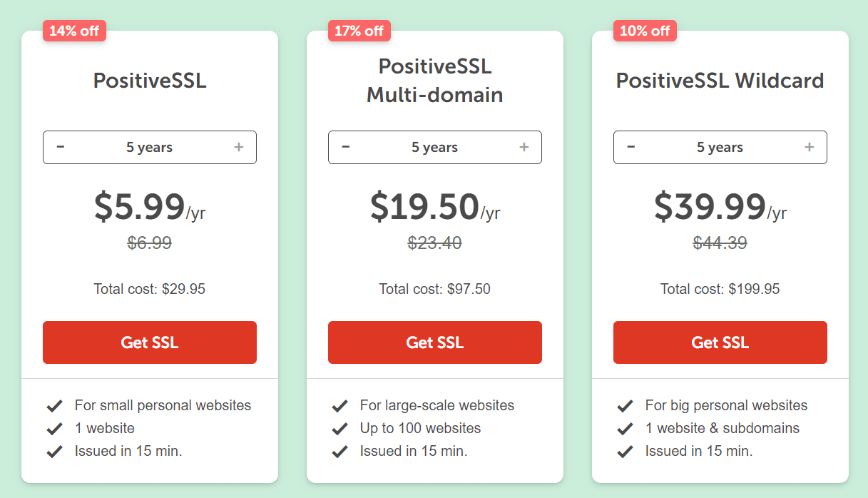
Task: Click the '14% off' badge
Action: pyautogui.click(x=74, y=31)
